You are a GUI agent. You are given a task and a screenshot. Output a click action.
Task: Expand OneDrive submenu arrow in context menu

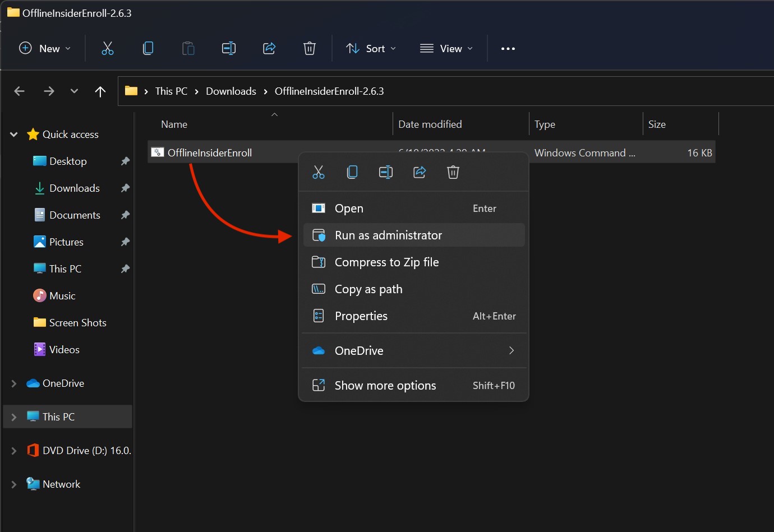click(511, 350)
